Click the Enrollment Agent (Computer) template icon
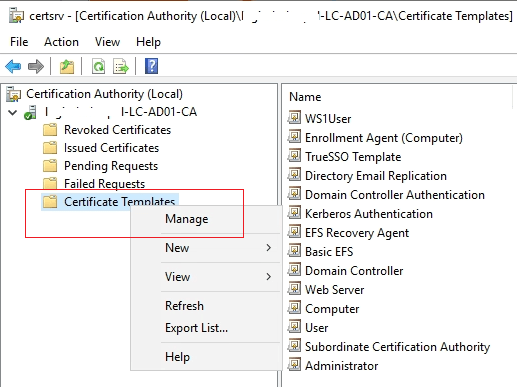The width and height of the screenshot is (517, 387). (x=294, y=136)
